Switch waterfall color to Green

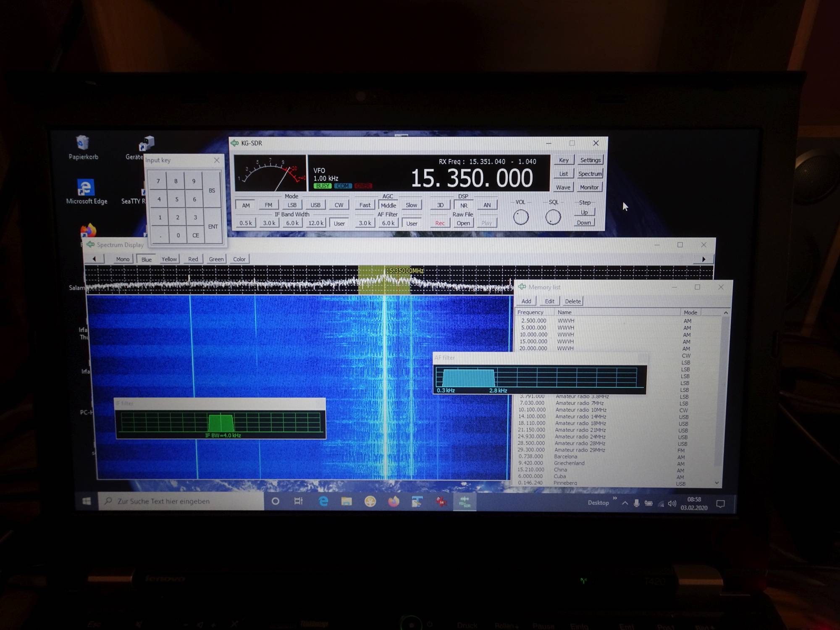pyautogui.click(x=216, y=259)
